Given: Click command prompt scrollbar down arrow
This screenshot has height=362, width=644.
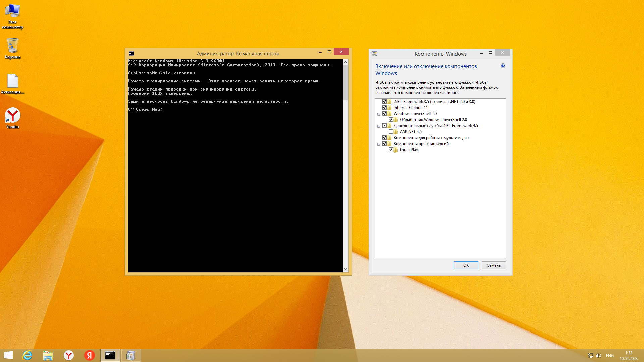Looking at the screenshot, I should coord(345,269).
